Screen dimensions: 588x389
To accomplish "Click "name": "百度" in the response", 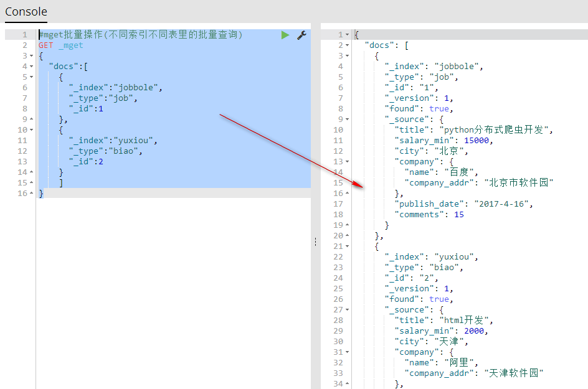I will [x=442, y=172].
